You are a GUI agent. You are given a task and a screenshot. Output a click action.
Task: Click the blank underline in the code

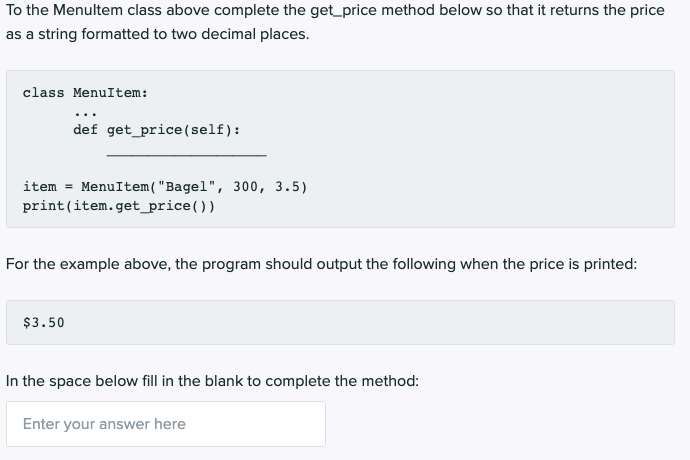click(186, 155)
